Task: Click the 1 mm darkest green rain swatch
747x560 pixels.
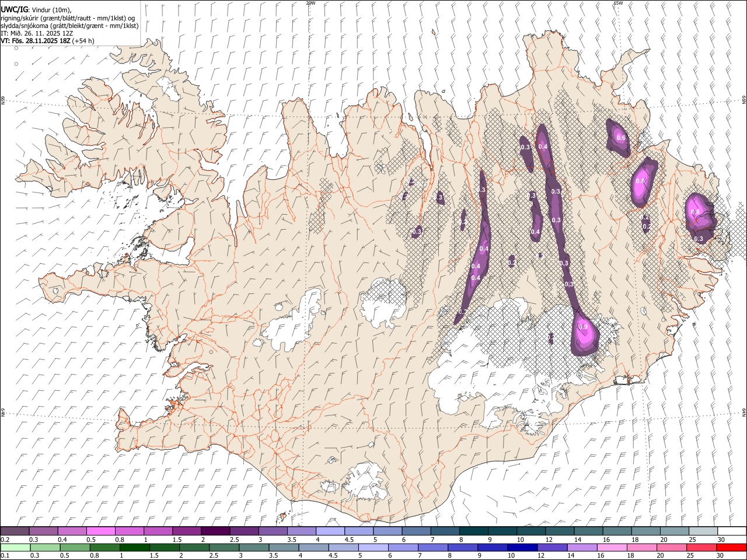Action: point(134,547)
